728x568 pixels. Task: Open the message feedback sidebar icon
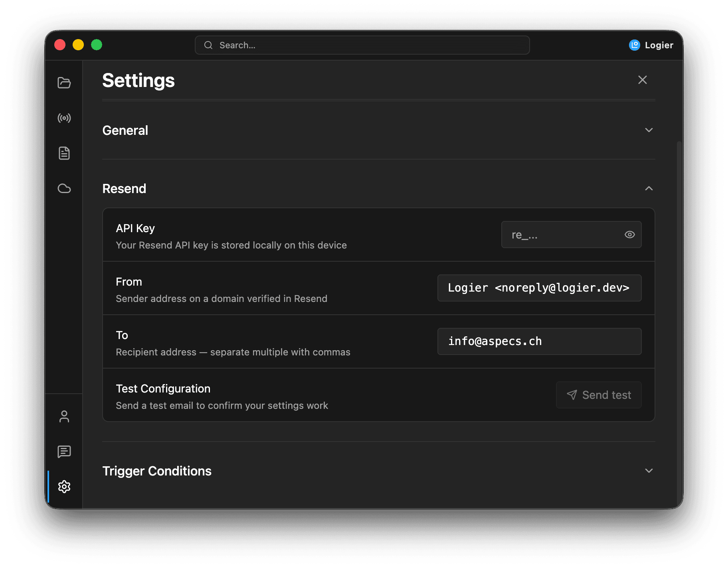[x=64, y=452]
